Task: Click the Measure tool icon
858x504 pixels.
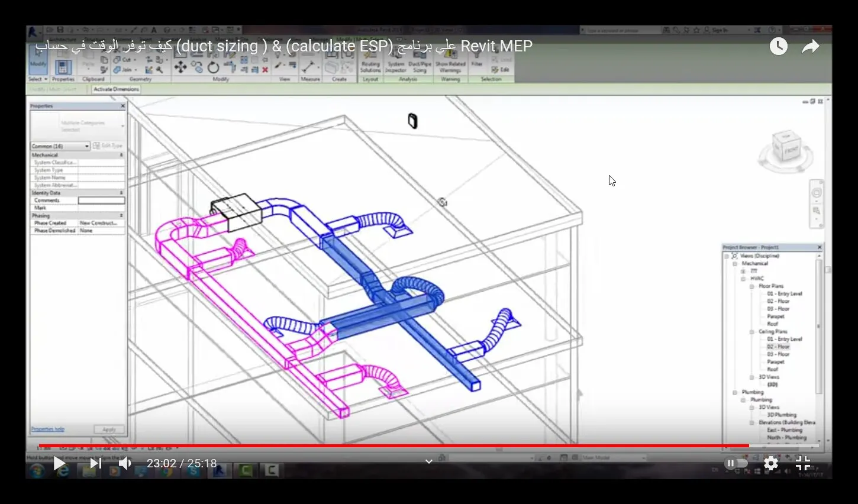Action: (309, 66)
